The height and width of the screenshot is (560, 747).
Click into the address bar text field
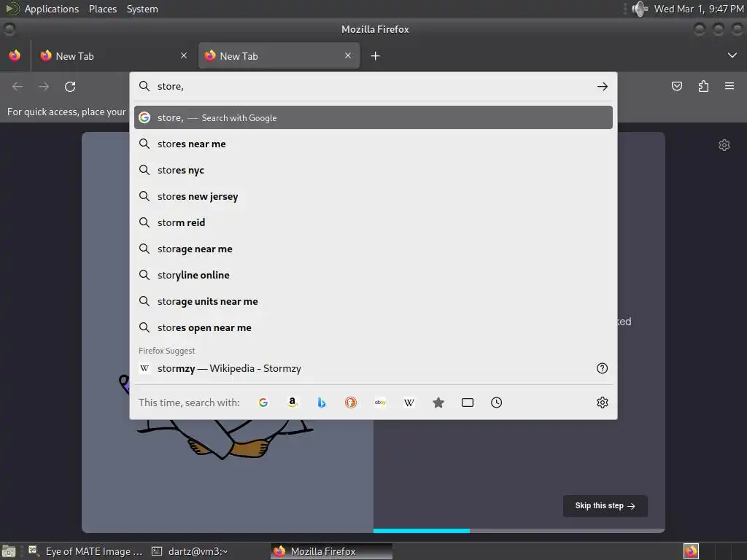[374, 86]
